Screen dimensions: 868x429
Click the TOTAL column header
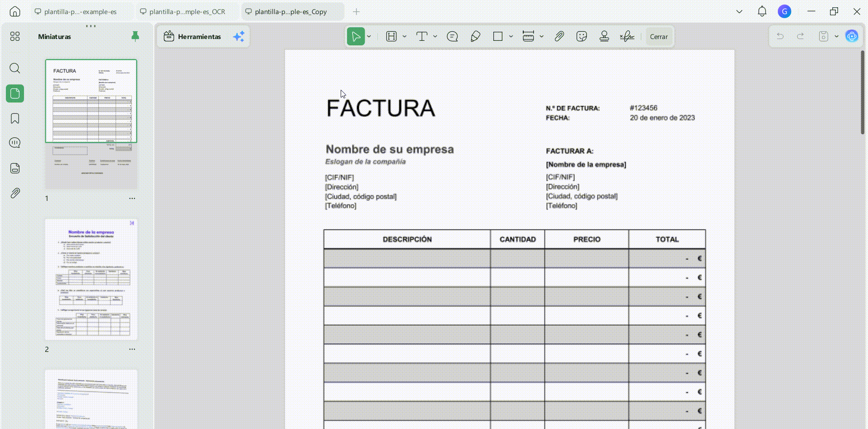pos(667,239)
